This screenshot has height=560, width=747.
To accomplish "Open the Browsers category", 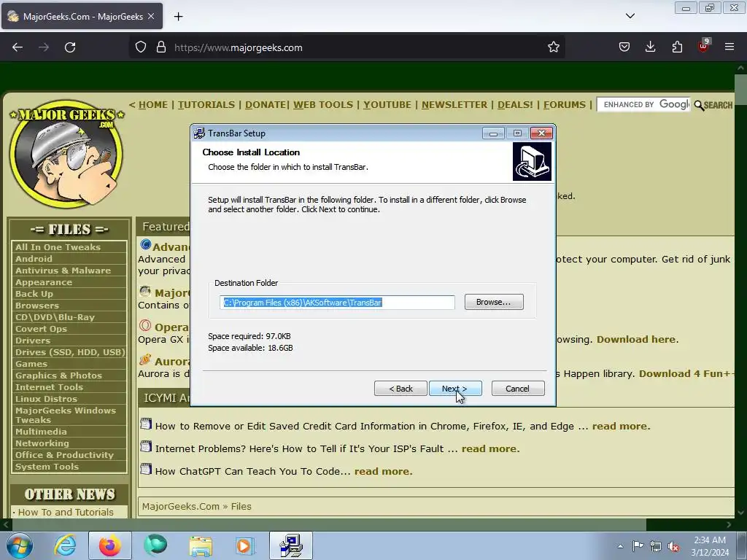I will coord(37,306).
